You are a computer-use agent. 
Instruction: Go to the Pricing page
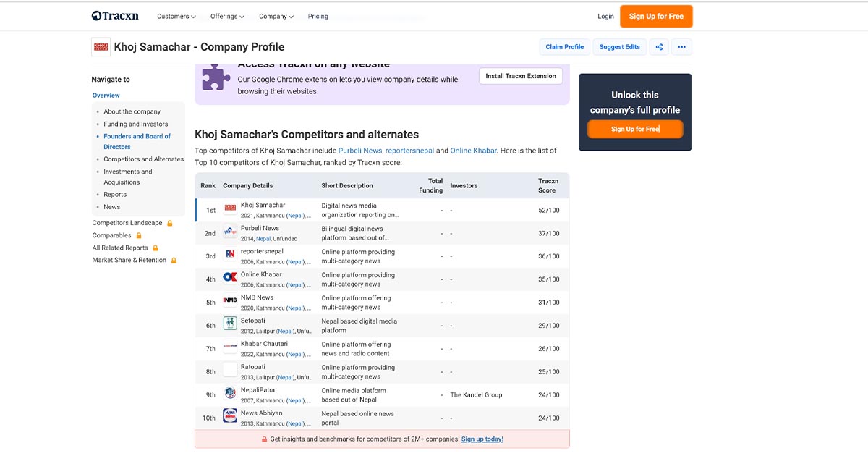pyautogui.click(x=318, y=17)
